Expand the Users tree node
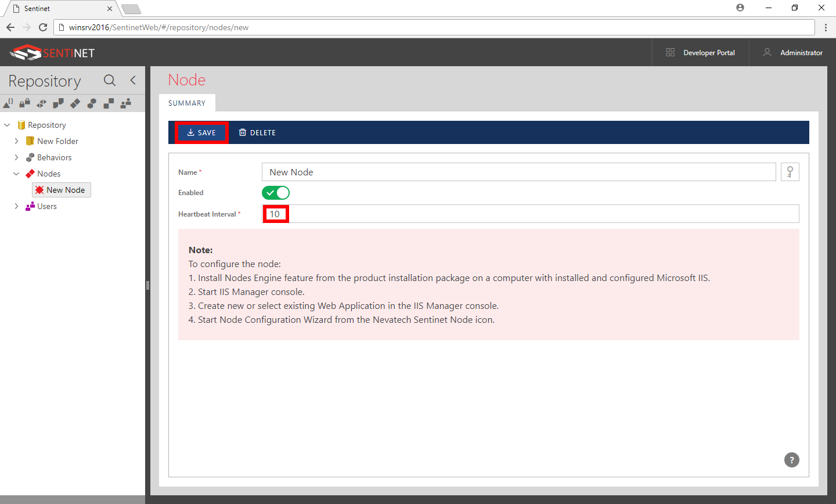Viewport: 836px width, 504px height. click(x=16, y=206)
